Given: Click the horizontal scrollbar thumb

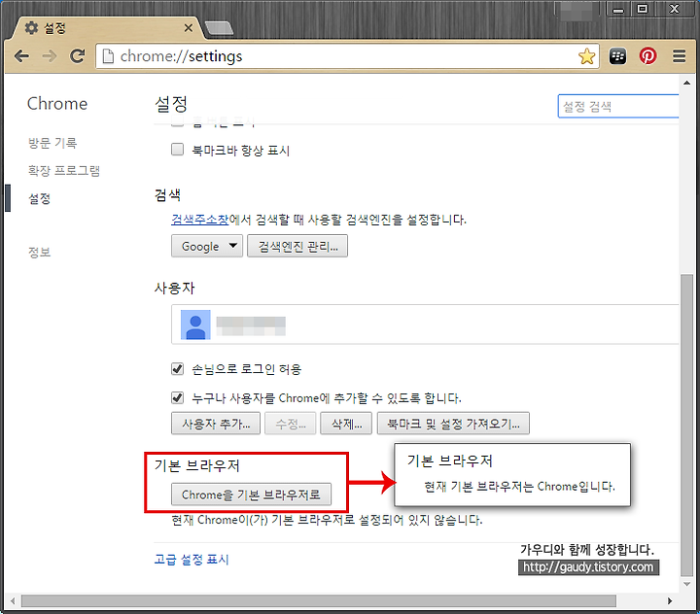Looking at the screenshot, I should tap(319, 601).
